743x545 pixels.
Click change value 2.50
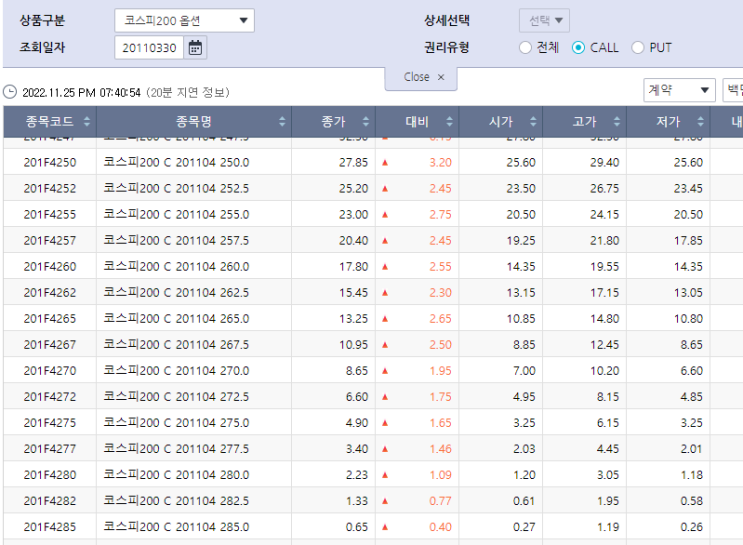[441, 345]
